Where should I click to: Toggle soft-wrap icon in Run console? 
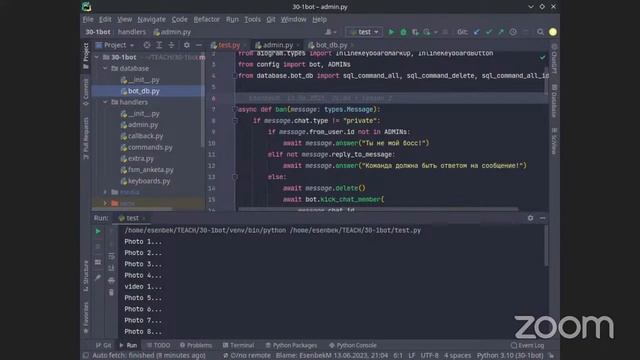pyautogui.click(x=111, y=256)
